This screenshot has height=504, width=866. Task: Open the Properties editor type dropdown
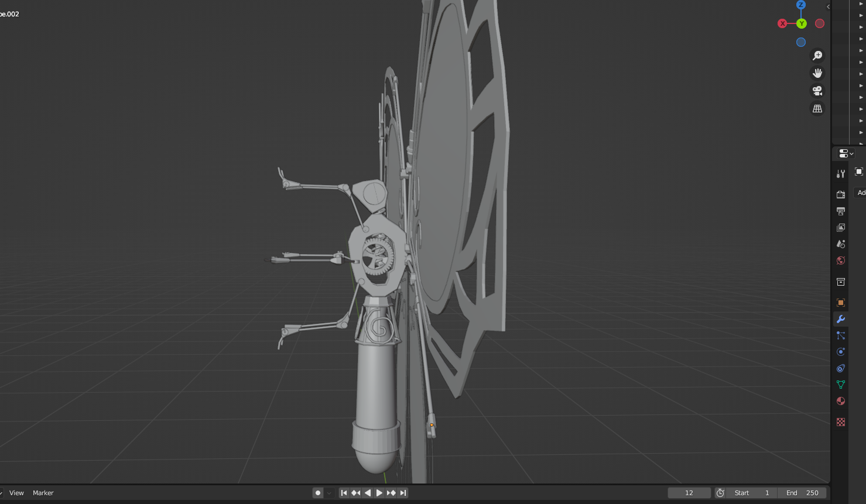846,153
